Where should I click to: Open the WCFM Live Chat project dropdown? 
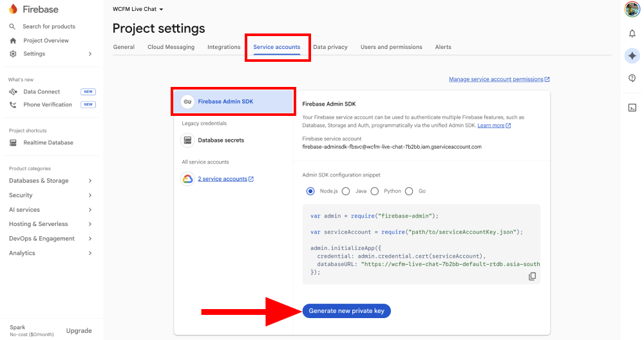(x=138, y=9)
